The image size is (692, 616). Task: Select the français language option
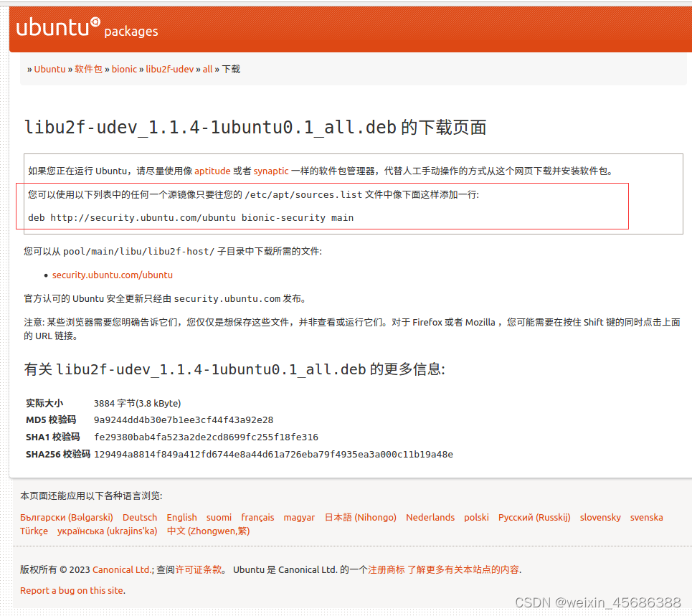tap(257, 517)
